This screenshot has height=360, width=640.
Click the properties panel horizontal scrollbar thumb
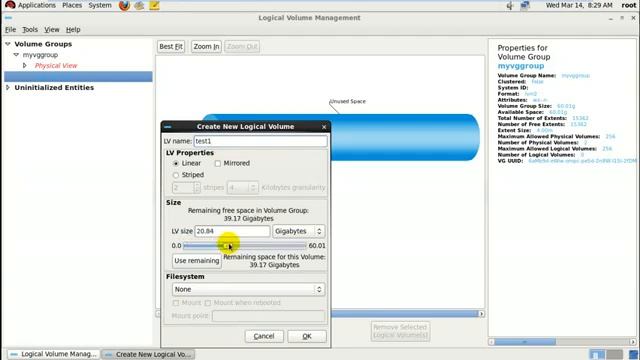[x=525, y=342]
